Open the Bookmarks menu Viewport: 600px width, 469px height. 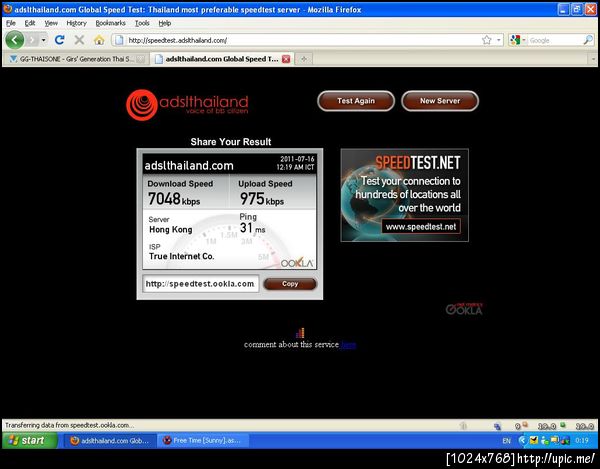111,23
